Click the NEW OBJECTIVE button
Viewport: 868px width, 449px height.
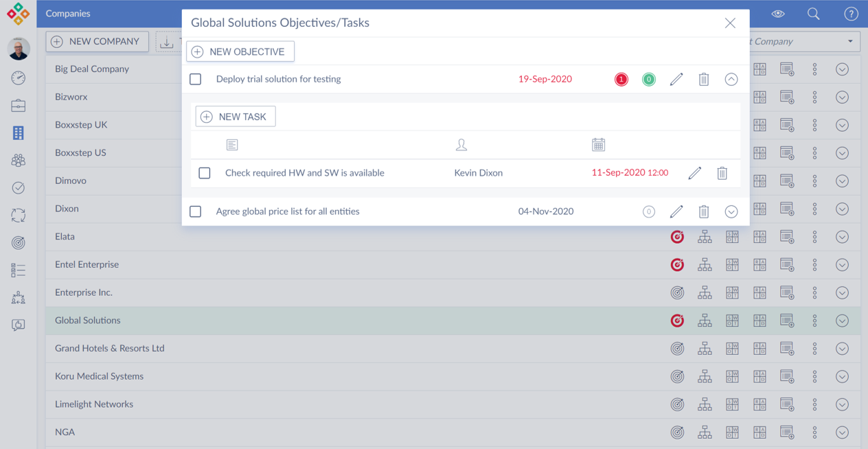click(240, 51)
